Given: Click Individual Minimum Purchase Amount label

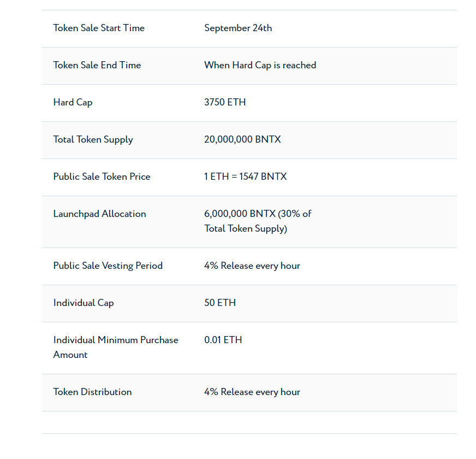Looking at the screenshot, I should click(x=116, y=348).
